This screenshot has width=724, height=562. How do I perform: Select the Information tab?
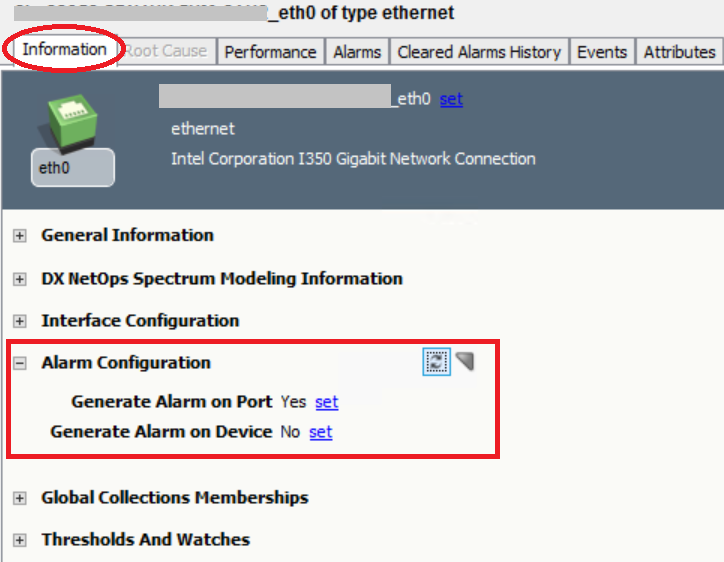(64, 49)
